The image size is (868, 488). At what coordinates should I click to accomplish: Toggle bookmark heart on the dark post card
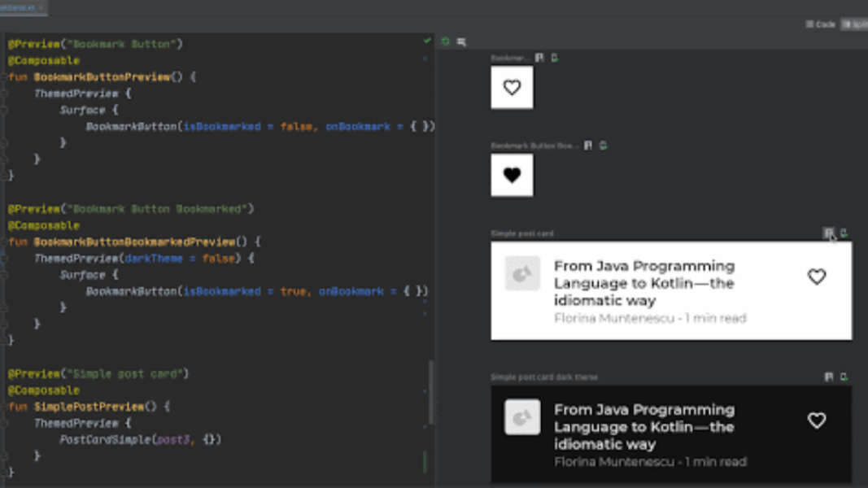(x=817, y=420)
